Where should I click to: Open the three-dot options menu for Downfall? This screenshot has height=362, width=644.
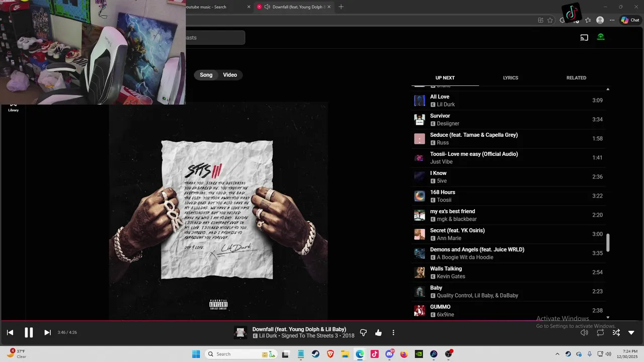coord(393,333)
